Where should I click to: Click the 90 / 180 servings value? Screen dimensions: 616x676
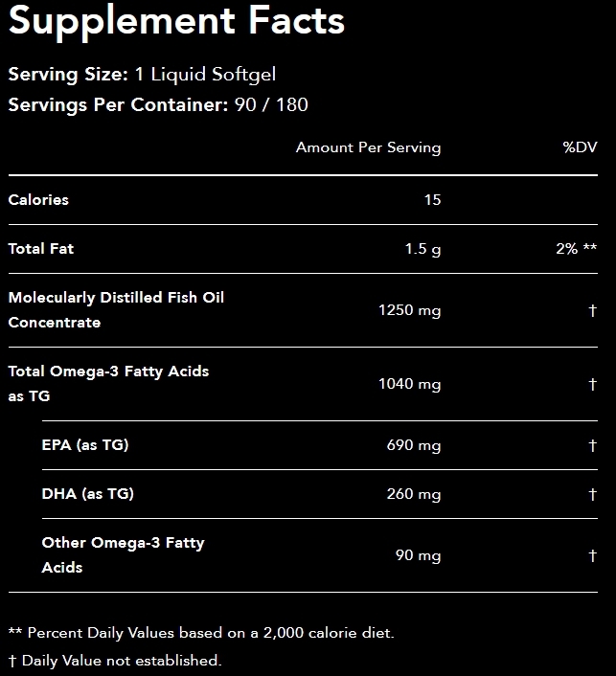click(271, 104)
